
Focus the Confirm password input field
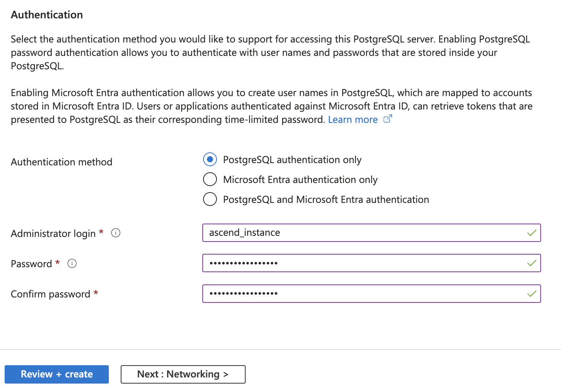364,294
